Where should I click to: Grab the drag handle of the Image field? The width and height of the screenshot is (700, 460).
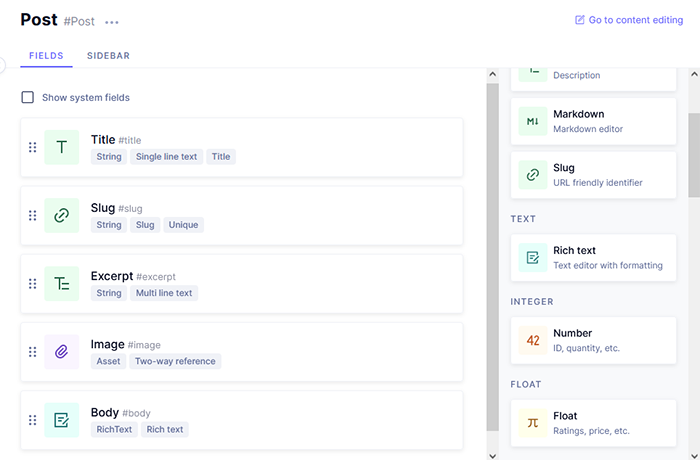[33, 352]
